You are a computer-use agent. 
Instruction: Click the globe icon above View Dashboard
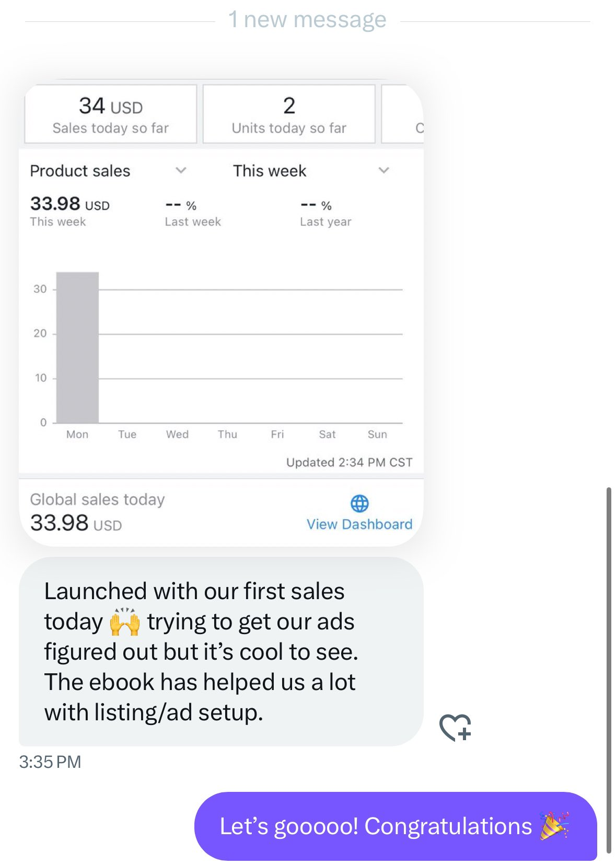359,504
